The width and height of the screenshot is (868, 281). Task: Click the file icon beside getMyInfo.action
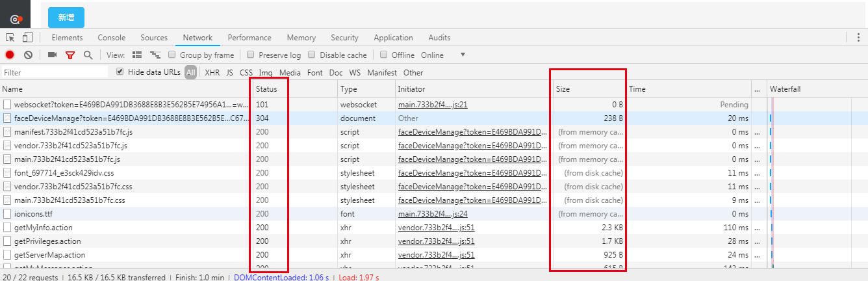[x=7, y=228]
